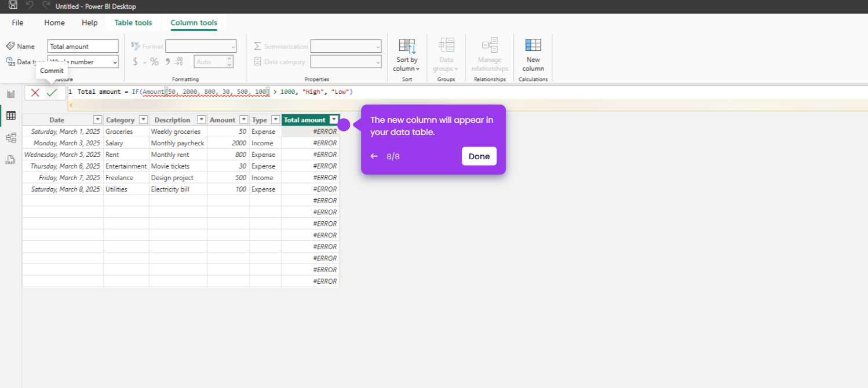
Task: Click Done on the tutorial popup
Action: point(479,156)
